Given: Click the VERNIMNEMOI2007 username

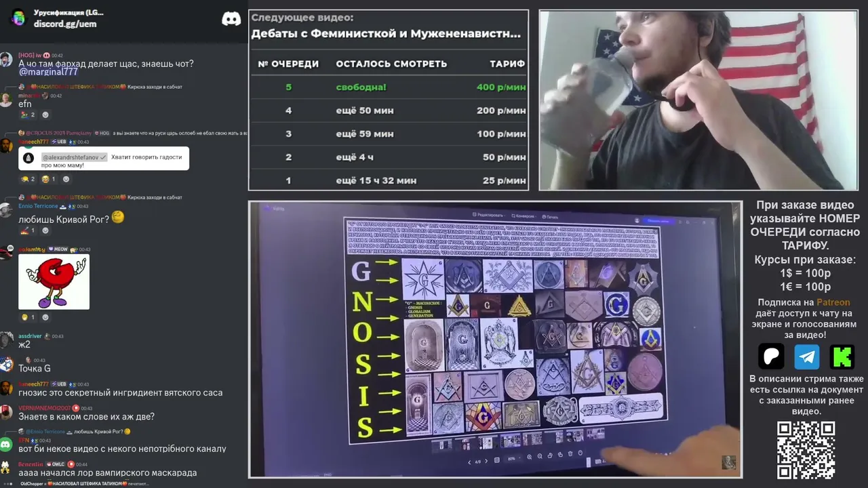Looking at the screenshot, I should pos(44,408).
